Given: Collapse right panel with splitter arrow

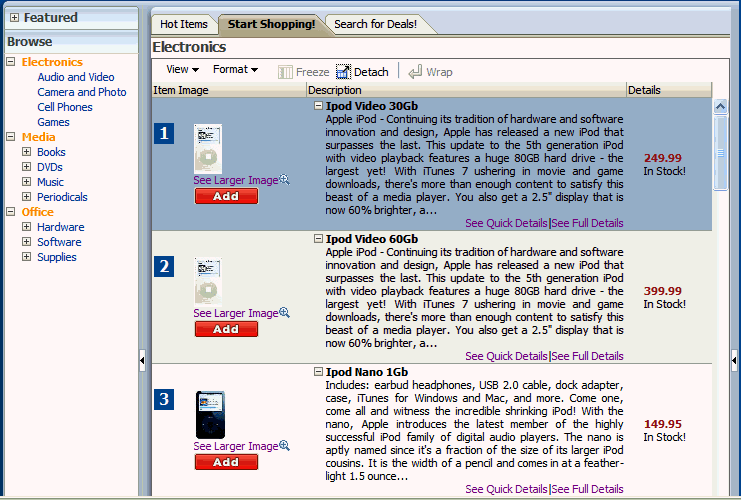Looking at the screenshot, I should (x=734, y=361).
